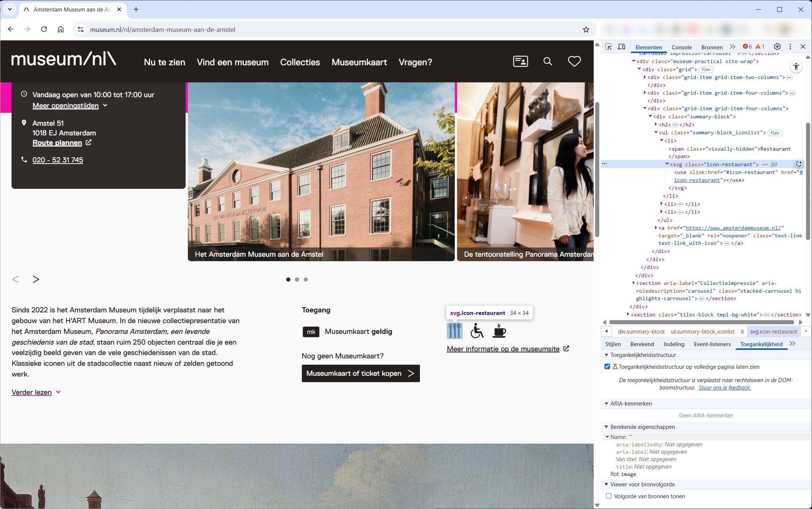Open the Stijlen pane tab

tap(613, 344)
